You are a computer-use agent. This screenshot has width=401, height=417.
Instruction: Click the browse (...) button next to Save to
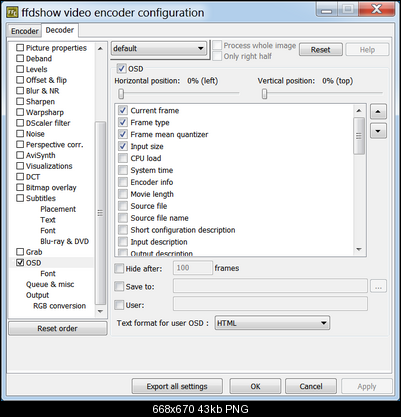(378, 287)
